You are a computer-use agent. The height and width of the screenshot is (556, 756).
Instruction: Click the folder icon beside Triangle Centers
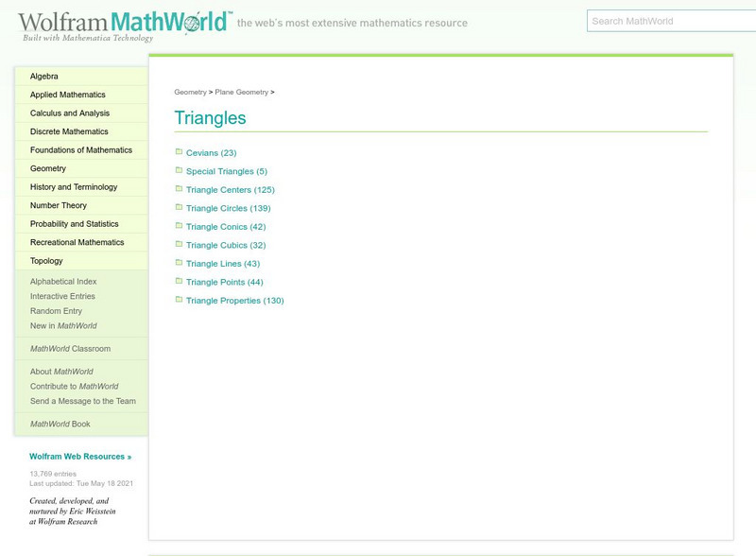[x=178, y=188]
